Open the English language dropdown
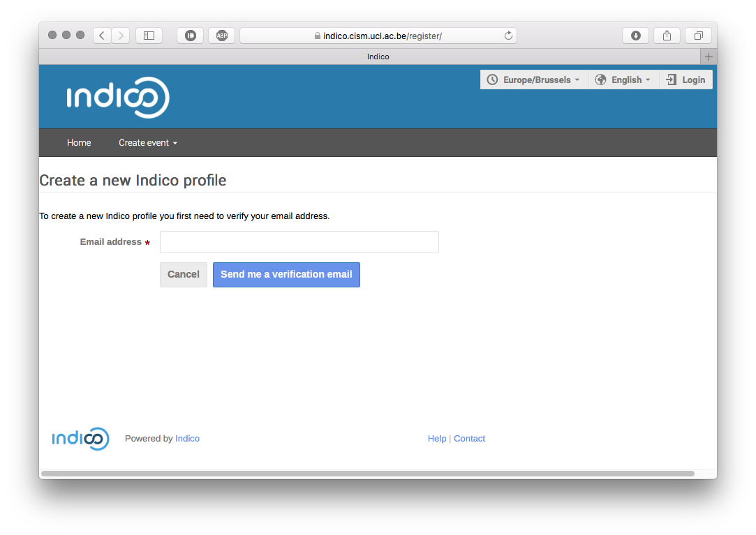Viewport: 756px width, 535px height. click(623, 80)
